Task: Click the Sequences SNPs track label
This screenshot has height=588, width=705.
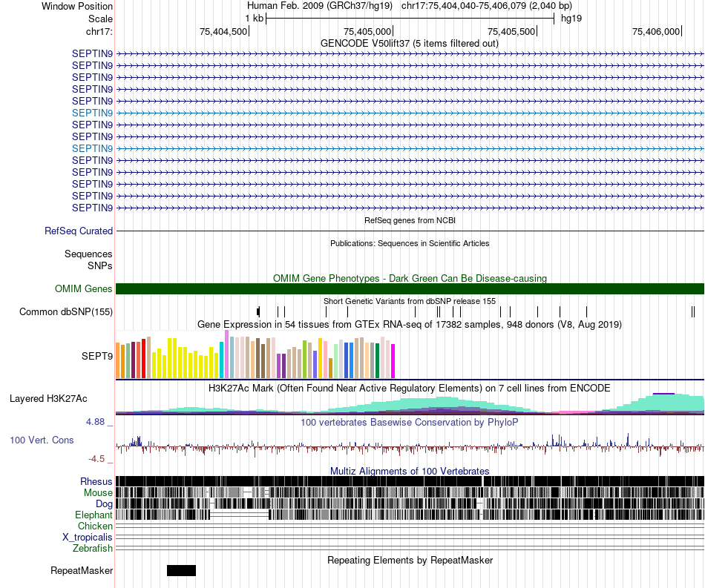Action: pos(88,260)
